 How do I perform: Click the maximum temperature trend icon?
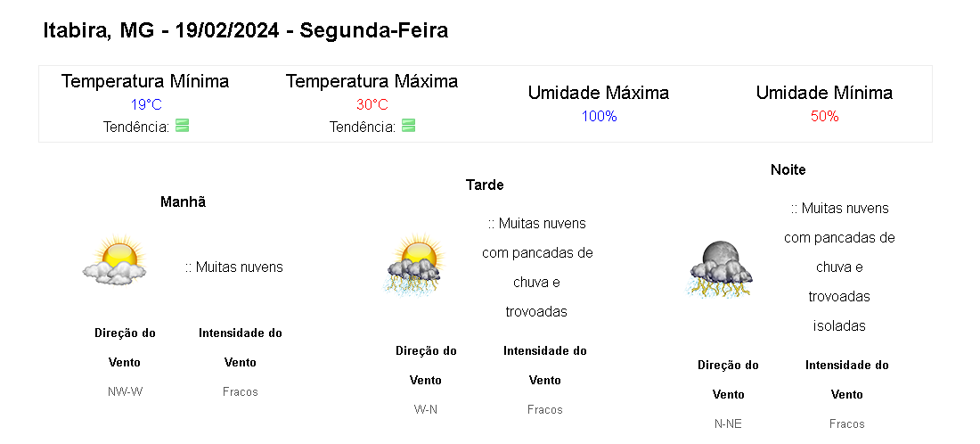(x=408, y=126)
